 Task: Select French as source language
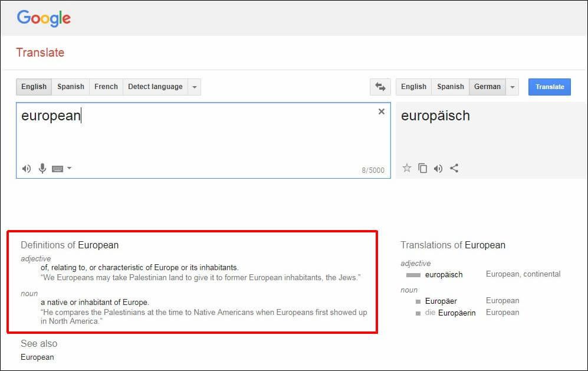(x=106, y=87)
